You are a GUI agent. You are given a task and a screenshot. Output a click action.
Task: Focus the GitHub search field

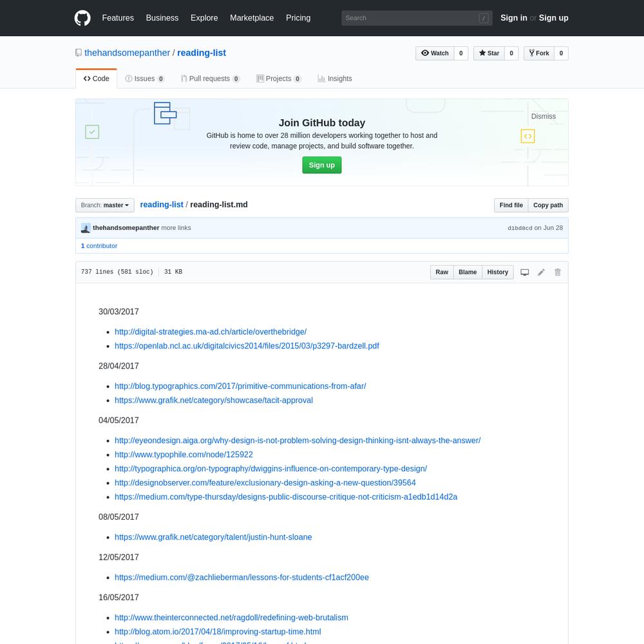click(x=417, y=18)
